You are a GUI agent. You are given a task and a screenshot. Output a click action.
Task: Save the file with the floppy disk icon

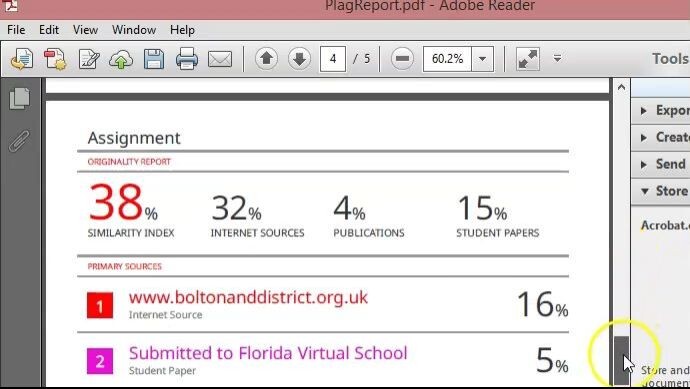(x=154, y=59)
